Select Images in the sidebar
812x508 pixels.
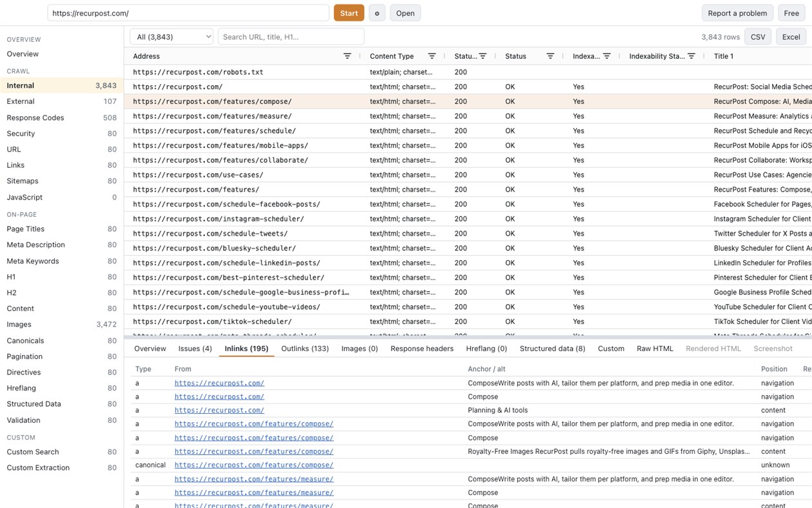[x=62, y=325]
